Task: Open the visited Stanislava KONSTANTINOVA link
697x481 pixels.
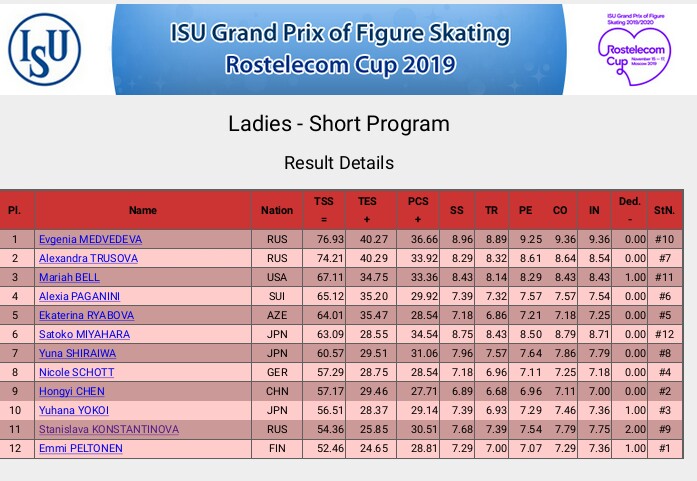Action: tap(109, 429)
